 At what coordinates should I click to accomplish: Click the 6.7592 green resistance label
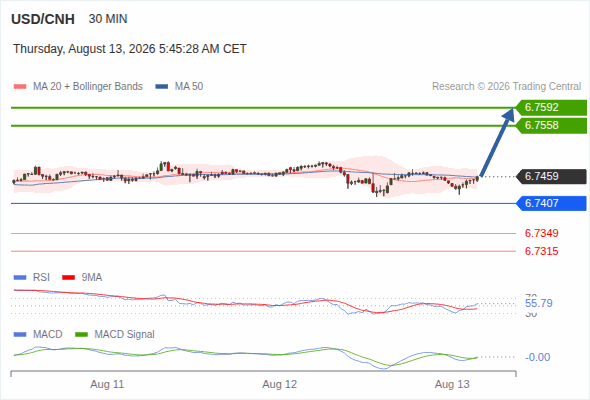[x=551, y=108]
